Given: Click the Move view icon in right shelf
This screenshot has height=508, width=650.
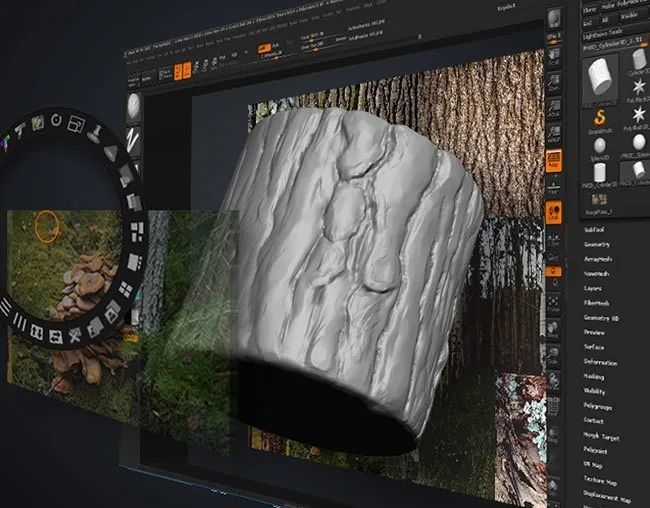Looking at the screenshot, I should pos(553,328).
